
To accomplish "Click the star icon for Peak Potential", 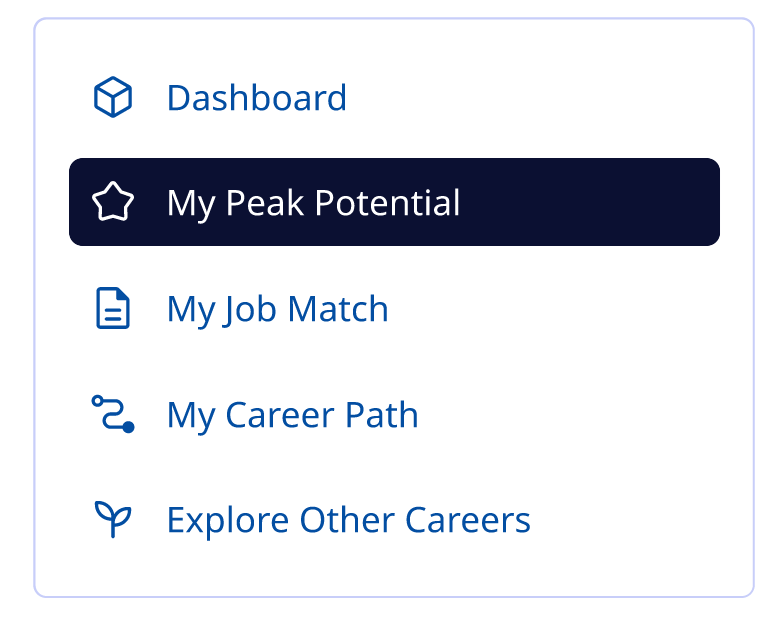I will (x=113, y=203).
